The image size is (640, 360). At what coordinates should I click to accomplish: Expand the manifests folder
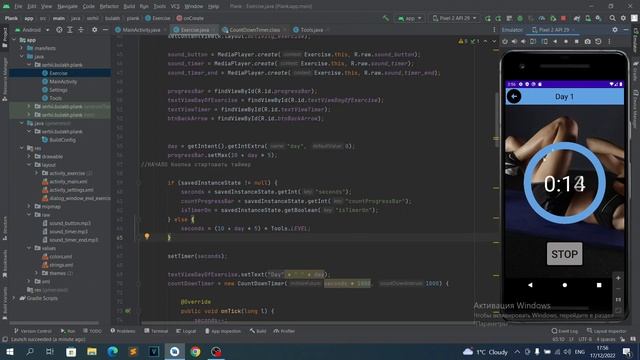[22, 48]
